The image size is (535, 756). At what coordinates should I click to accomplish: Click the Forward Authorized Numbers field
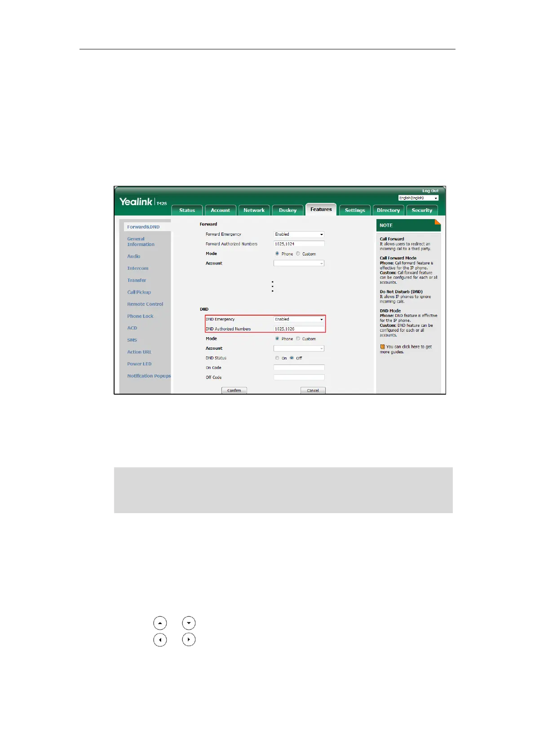pos(299,244)
